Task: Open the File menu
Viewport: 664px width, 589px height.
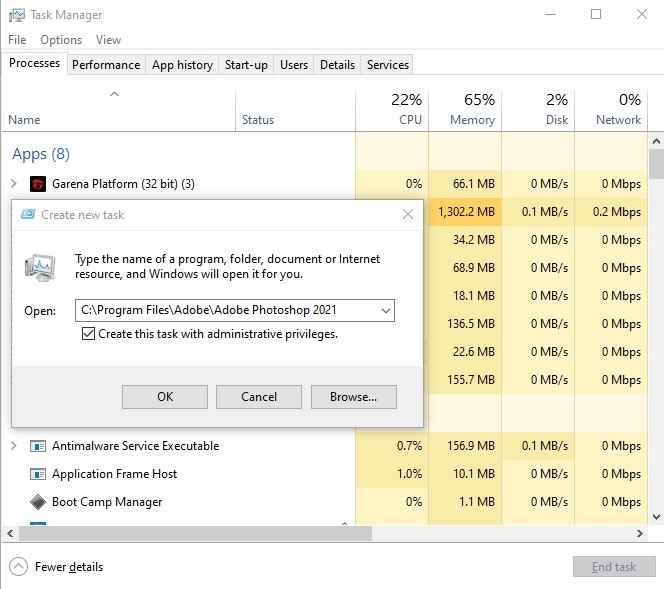Action: tap(17, 40)
